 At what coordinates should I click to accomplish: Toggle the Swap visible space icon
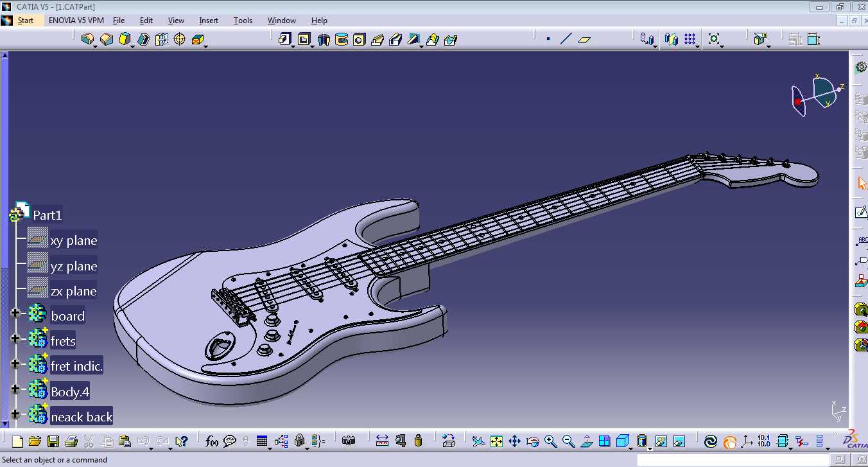[679, 441]
